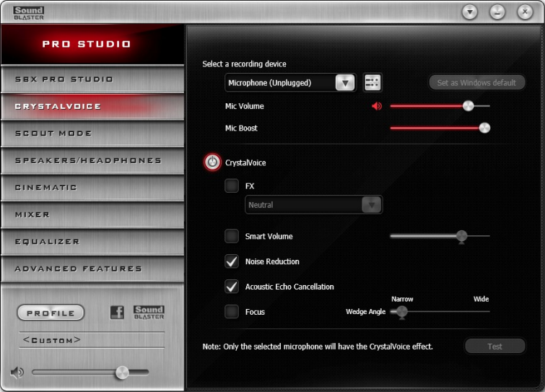Click the Microphone (Unplugged) device field

291,83
